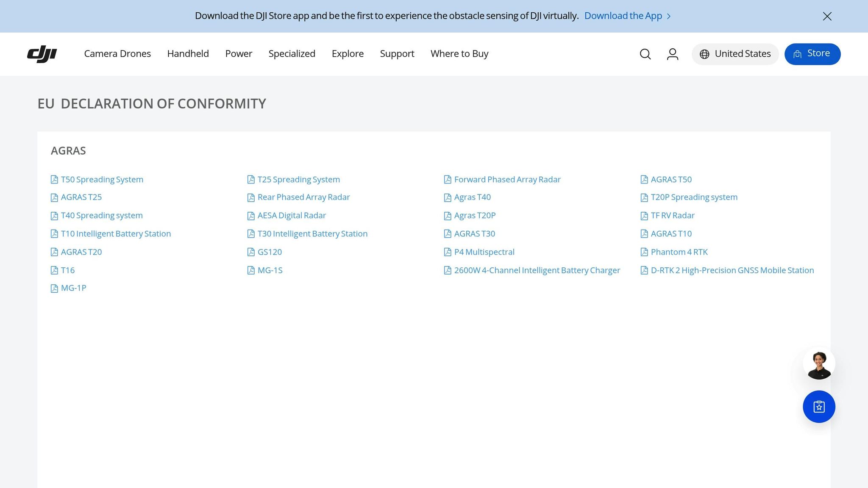Click the Store button
868x488 pixels.
click(x=812, y=54)
